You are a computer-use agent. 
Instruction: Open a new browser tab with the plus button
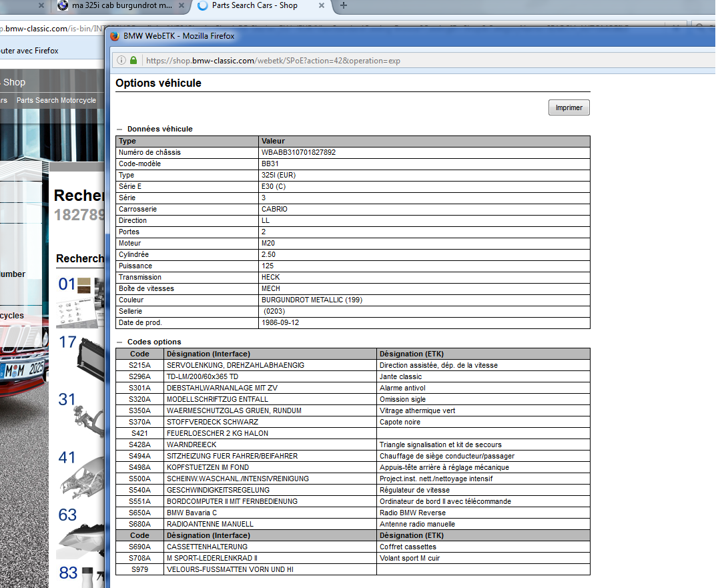(x=344, y=5)
